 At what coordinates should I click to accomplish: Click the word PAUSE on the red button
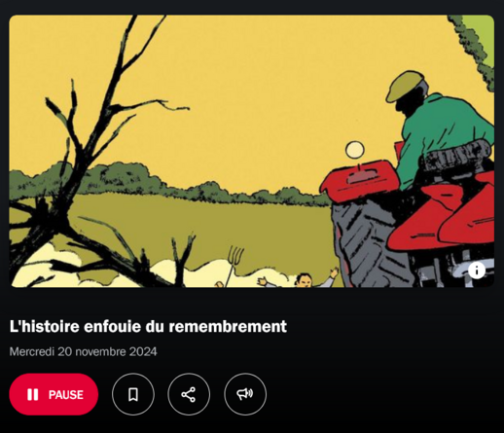[66, 395]
